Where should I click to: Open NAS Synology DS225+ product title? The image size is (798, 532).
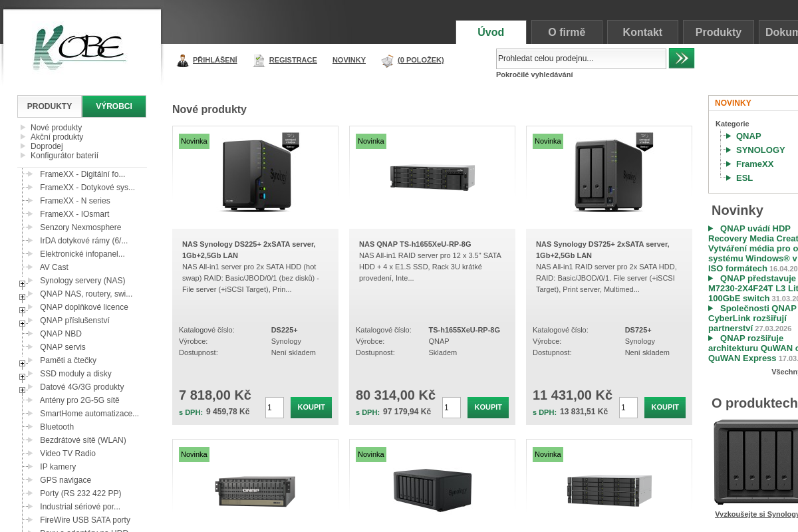(x=249, y=249)
